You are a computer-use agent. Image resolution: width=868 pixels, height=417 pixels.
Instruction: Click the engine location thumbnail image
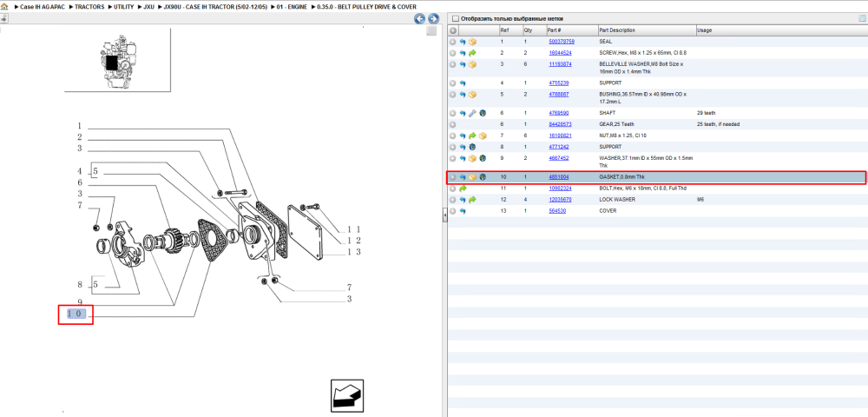pyautogui.click(x=116, y=60)
